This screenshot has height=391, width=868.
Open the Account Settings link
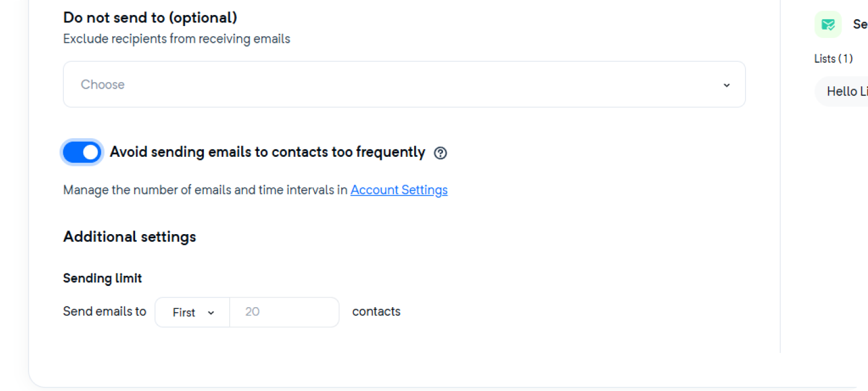(x=399, y=189)
